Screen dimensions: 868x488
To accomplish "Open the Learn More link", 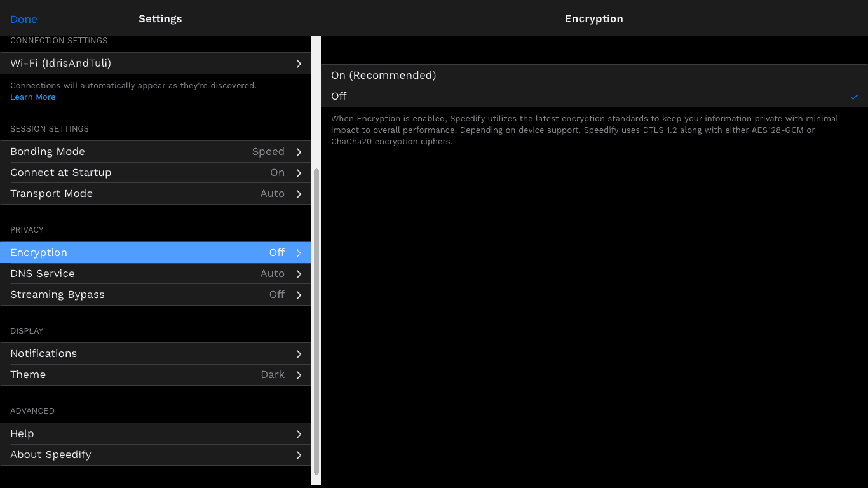I will 33,97.
